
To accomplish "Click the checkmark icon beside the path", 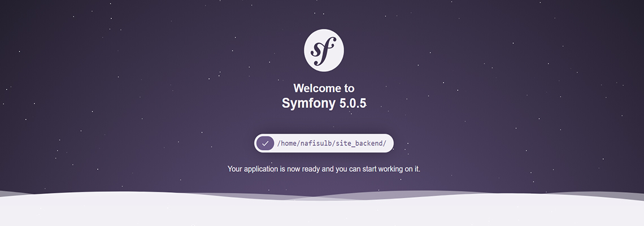I will click(266, 144).
